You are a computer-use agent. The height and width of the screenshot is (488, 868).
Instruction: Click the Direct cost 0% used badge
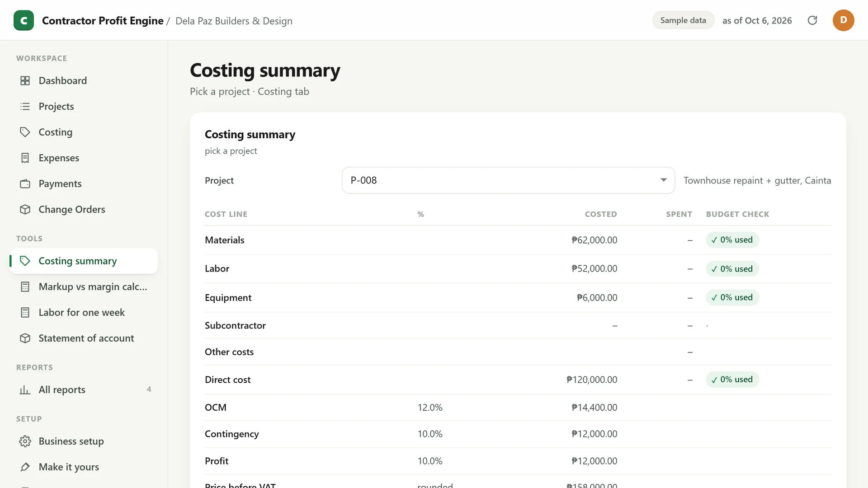pyautogui.click(x=732, y=380)
